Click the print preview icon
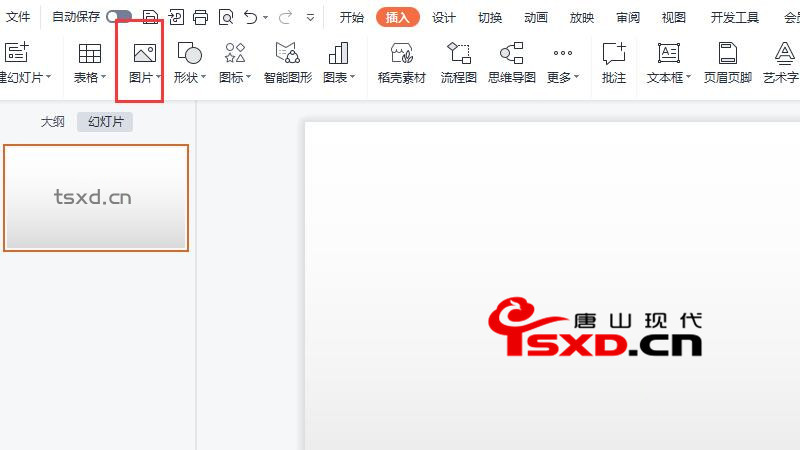This screenshot has width=800, height=450. coord(226,17)
